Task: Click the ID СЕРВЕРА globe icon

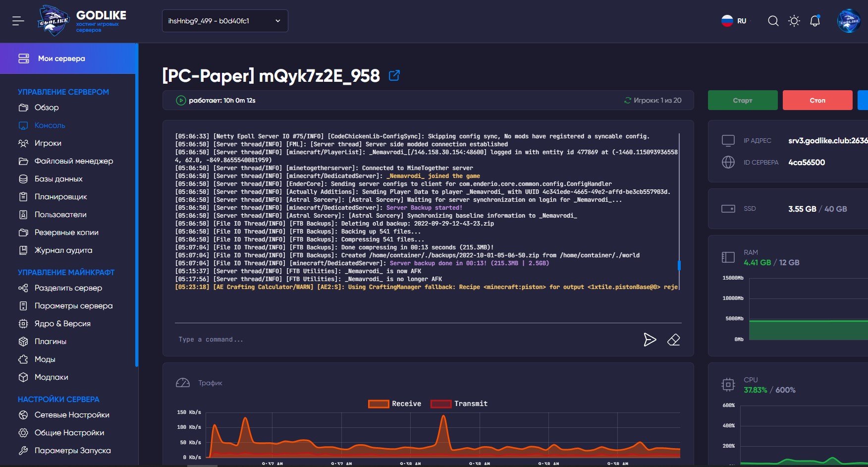Action: coord(728,162)
